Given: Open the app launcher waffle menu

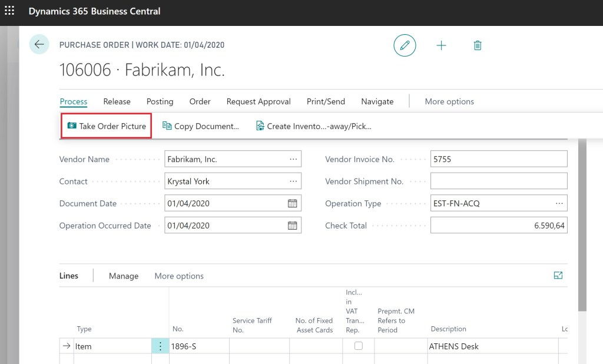Looking at the screenshot, I should 9,11.
